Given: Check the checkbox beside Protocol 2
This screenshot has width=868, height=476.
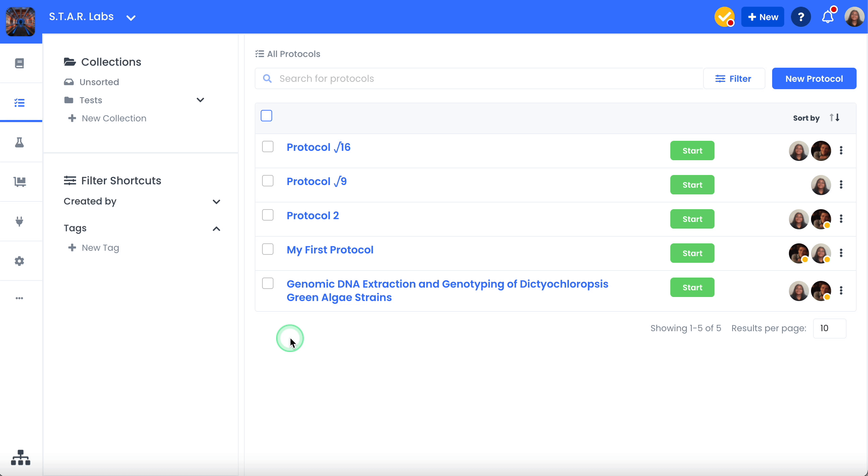Looking at the screenshot, I should (x=267, y=215).
